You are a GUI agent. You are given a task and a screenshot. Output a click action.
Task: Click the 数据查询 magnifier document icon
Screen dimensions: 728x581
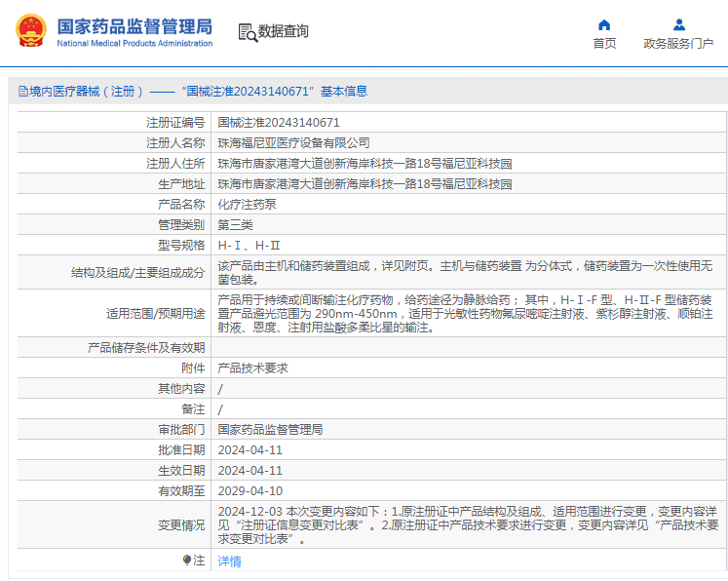point(247,31)
